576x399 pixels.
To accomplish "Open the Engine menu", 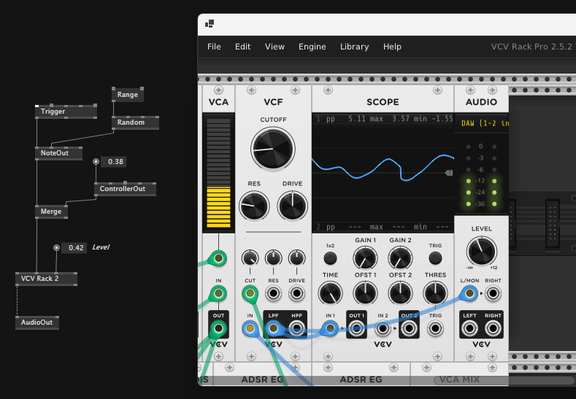I will point(312,47).
